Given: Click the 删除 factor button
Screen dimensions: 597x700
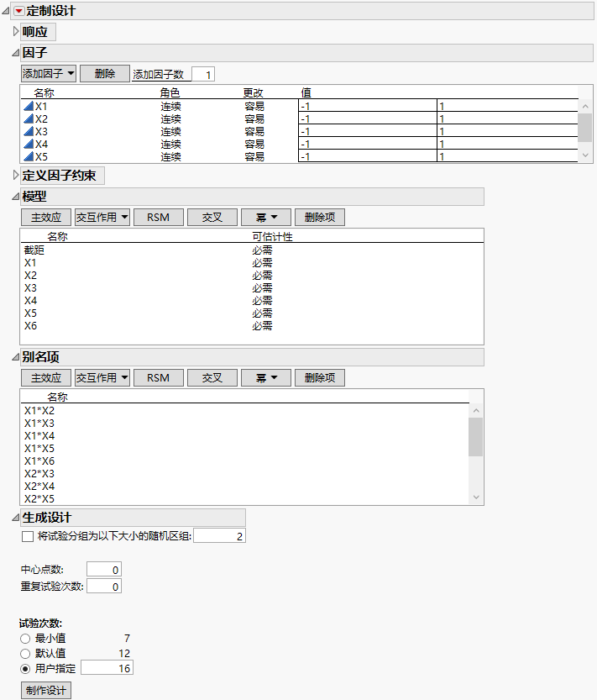Looking at the screenshot, I should tap(105, 74).
